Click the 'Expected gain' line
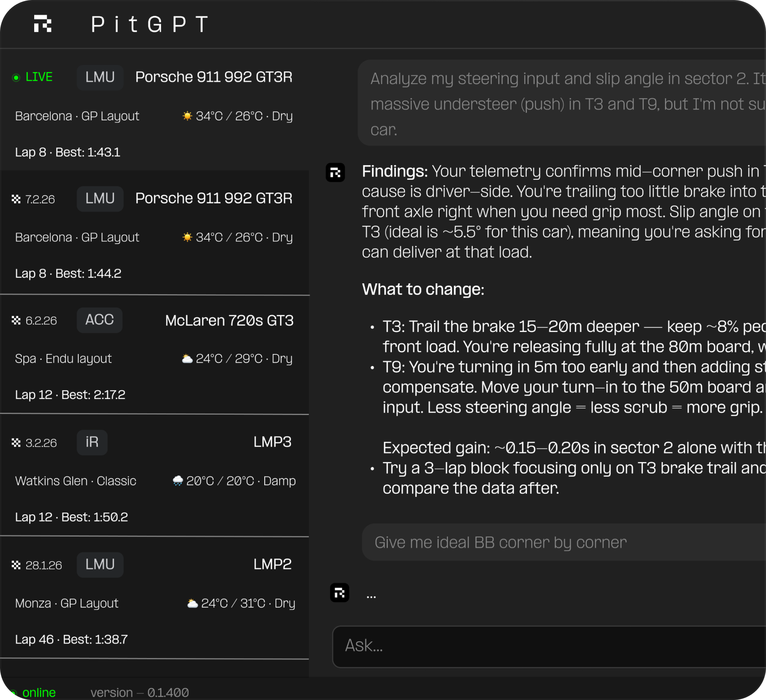 point(574,448)
